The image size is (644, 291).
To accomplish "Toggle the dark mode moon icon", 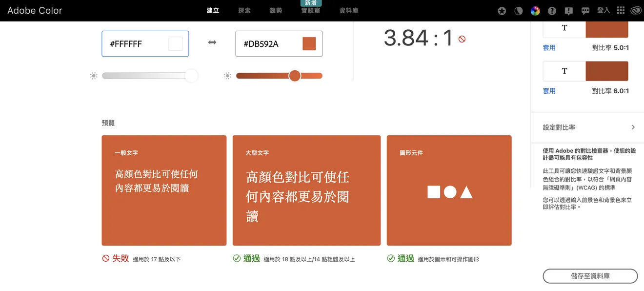I will [x=519, y=11].
